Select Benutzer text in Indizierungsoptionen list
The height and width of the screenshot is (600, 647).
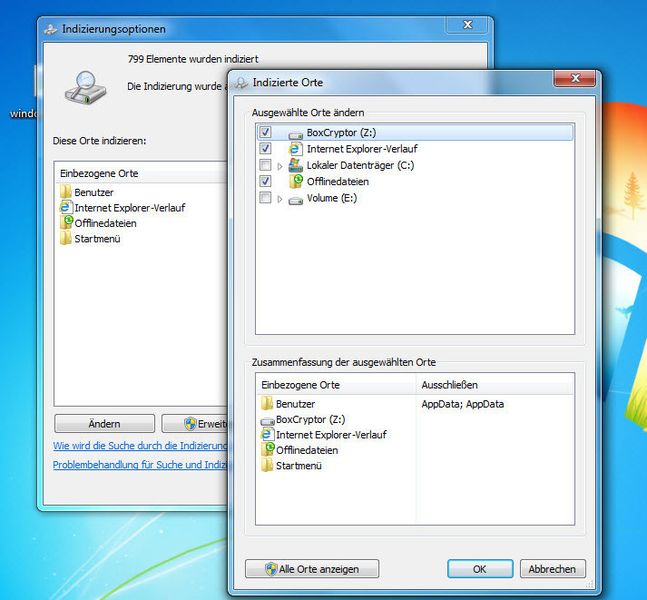[x=94, y=192]
